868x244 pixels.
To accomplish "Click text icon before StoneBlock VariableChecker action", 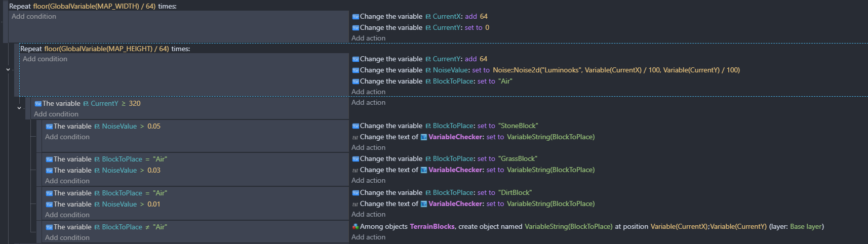I will 356,137.
